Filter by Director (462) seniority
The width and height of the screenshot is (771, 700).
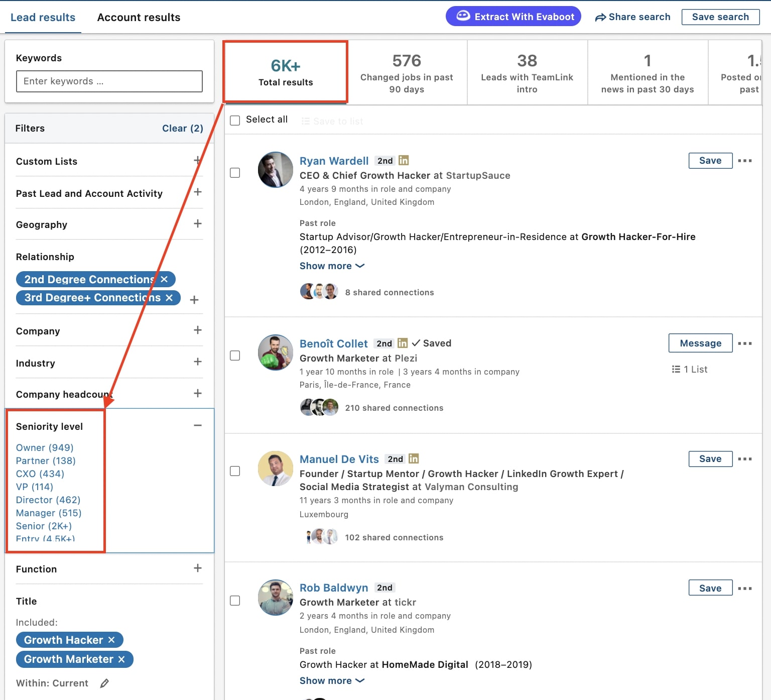48,500
